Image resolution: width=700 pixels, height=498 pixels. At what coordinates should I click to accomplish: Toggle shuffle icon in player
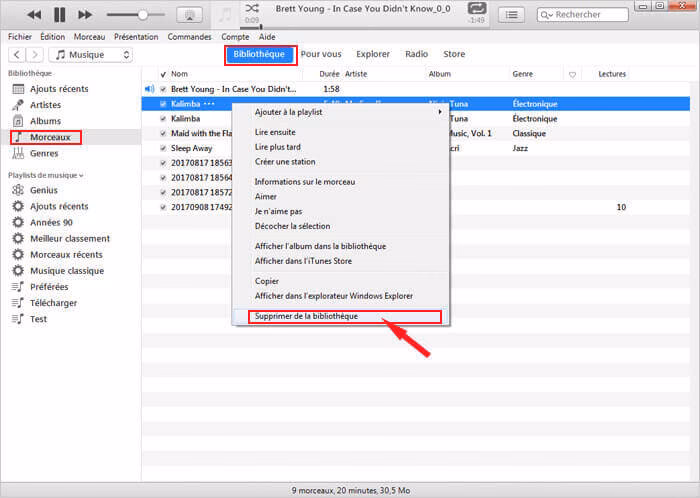pyautogui.click(x=252, y=8)
